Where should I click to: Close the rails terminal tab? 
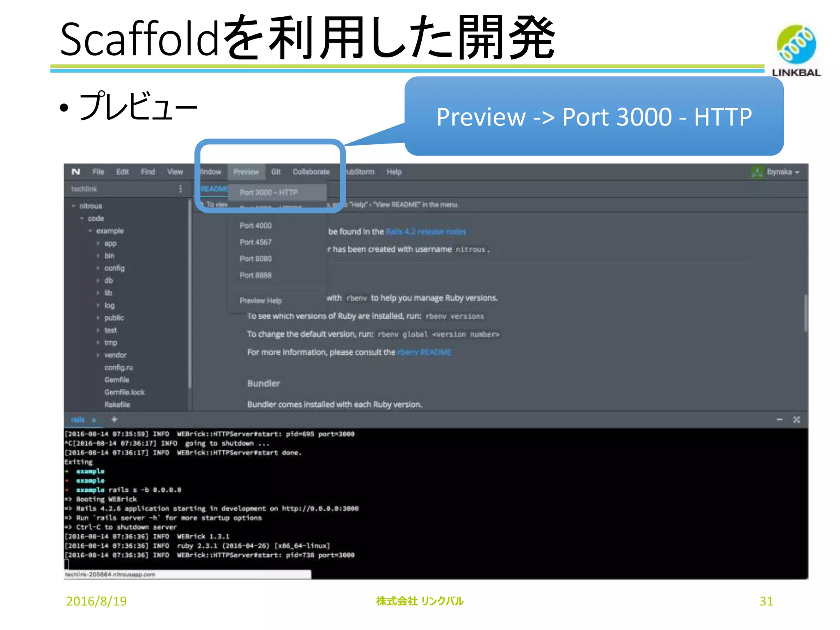[x=94, y=420]
